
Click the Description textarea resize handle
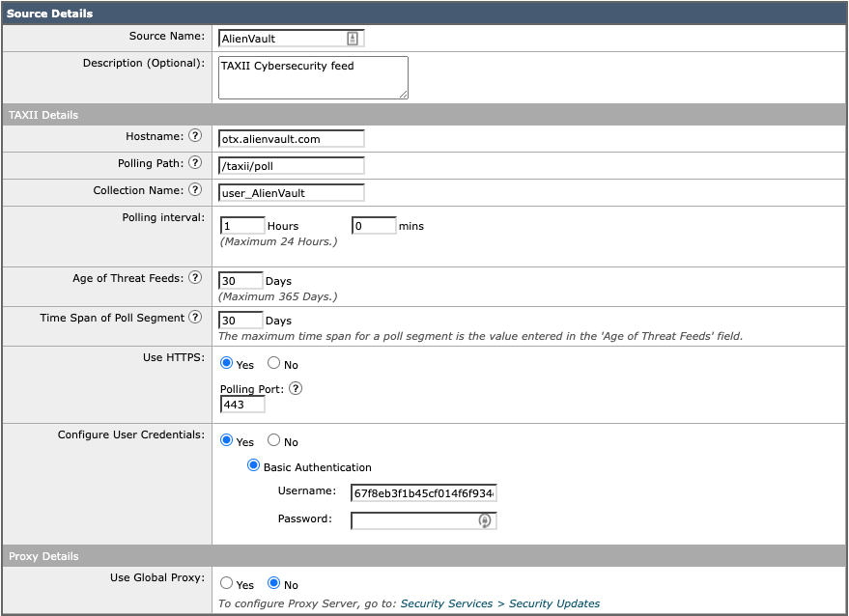click(404, 95)
